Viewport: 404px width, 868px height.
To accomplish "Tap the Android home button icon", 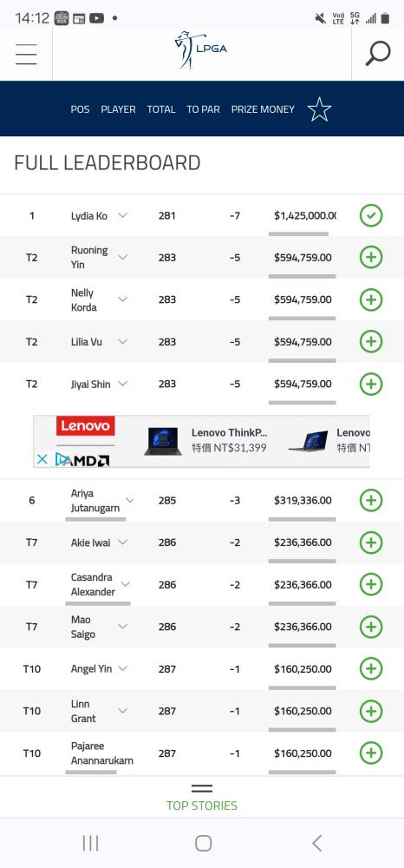I will (204, 843).
